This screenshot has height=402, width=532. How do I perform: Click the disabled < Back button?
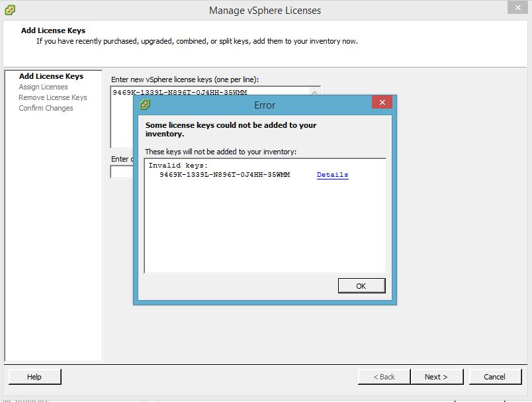click(x=384, y=377)
